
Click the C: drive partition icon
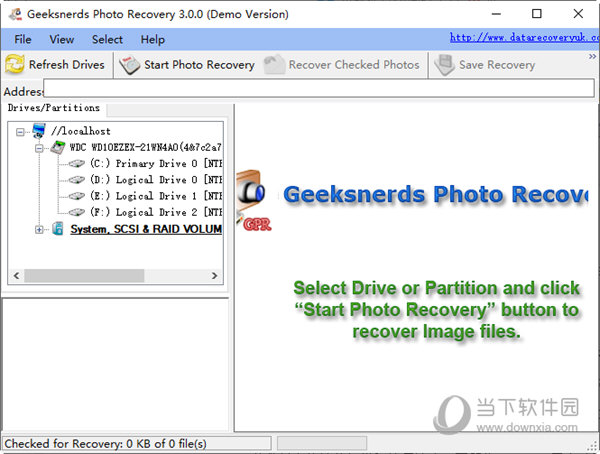tap(76, 164)
